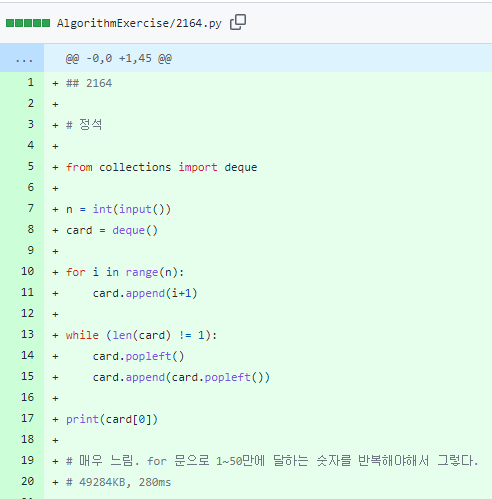The image size is (492, 499).
Task: Click the '## 2164' comment text
Action: tap(89, 83)
